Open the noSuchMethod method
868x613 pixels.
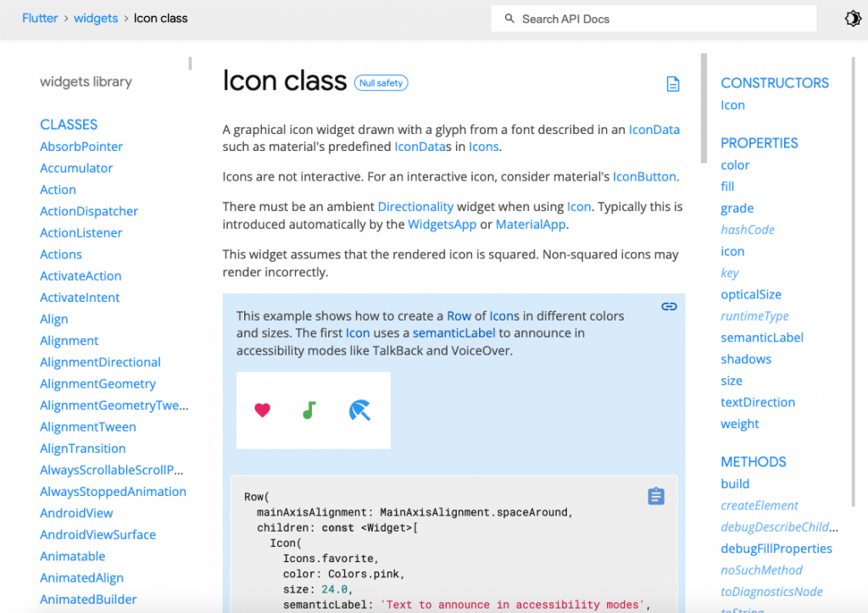(761, 571)
